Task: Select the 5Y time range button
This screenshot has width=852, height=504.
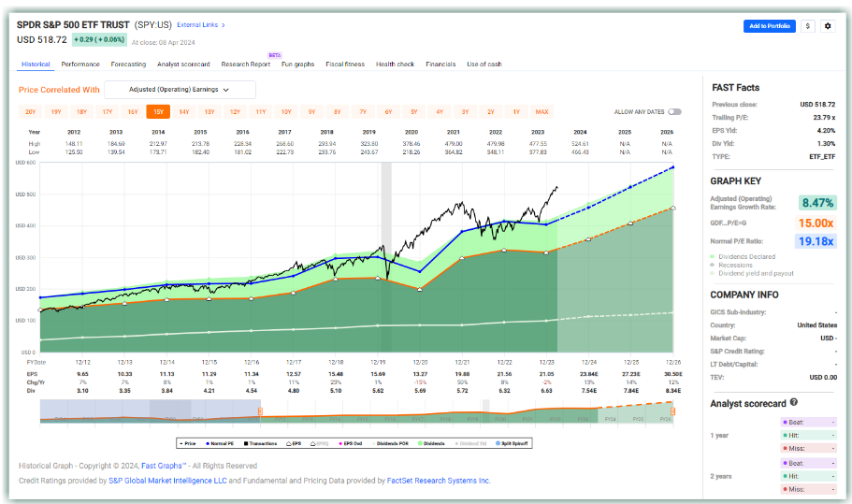Action: pos(414,112)
